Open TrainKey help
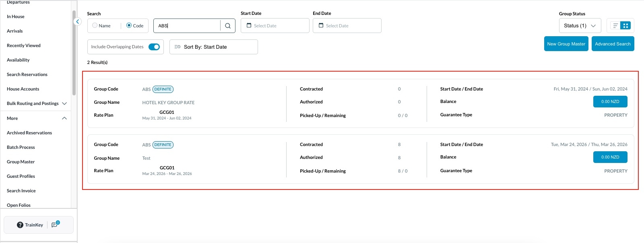The height and width of the screenshot is (243, 644). 30,225
